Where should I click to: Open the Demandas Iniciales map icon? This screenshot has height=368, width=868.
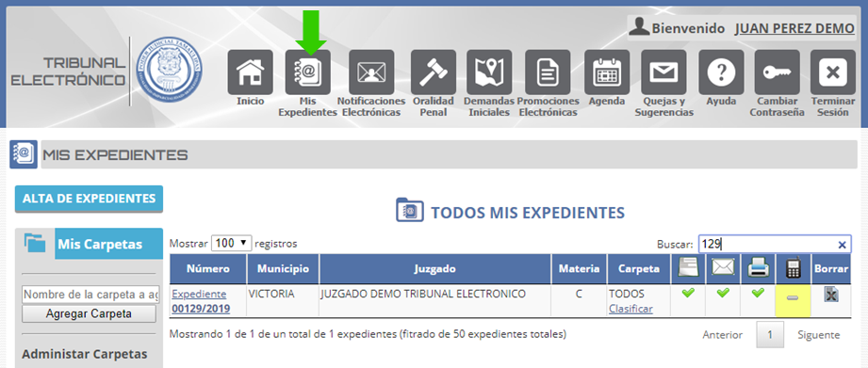coord(489,72)
